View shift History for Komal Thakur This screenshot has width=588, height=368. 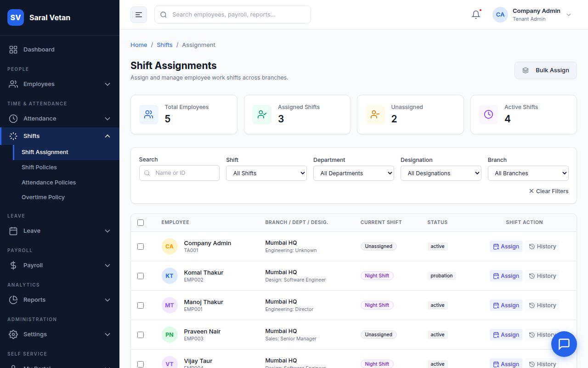(x=543, y=276)
